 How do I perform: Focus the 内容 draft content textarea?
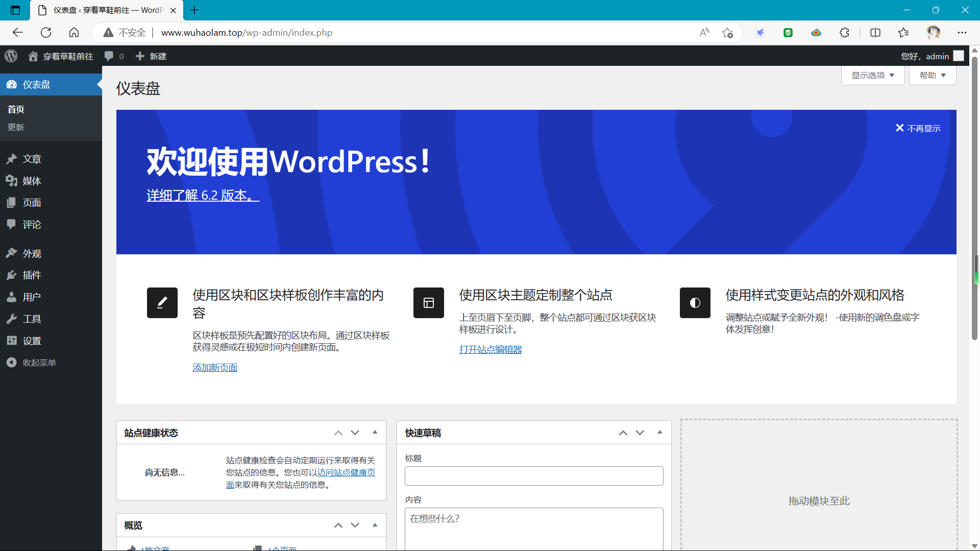(x=534, y=529)
